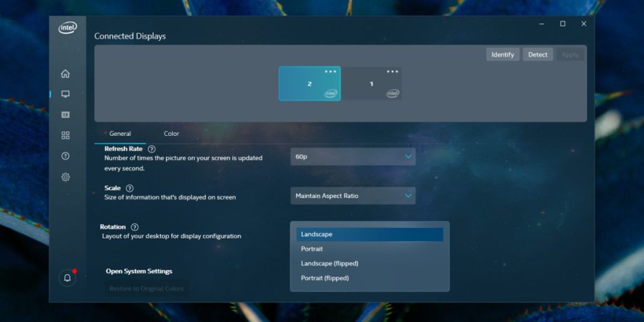Image resolution: width=644 pixels, height=322 pixels.
Task: Minimize the Intel Graphics window
Action: (541, 24)
